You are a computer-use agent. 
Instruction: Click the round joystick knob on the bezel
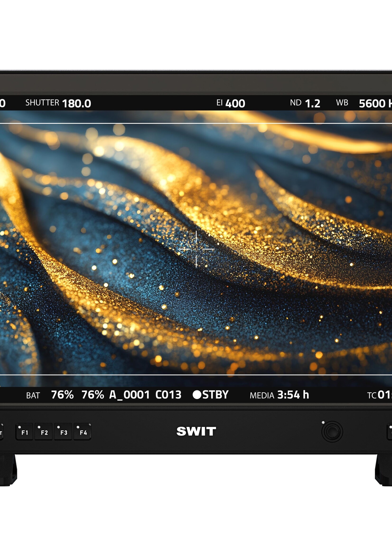point(332,432)
